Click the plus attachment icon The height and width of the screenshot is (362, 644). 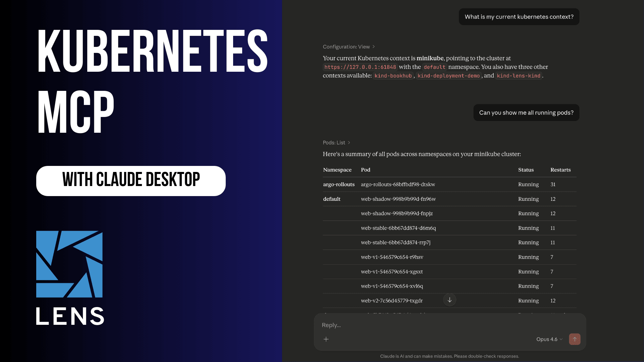pos(326,339)
